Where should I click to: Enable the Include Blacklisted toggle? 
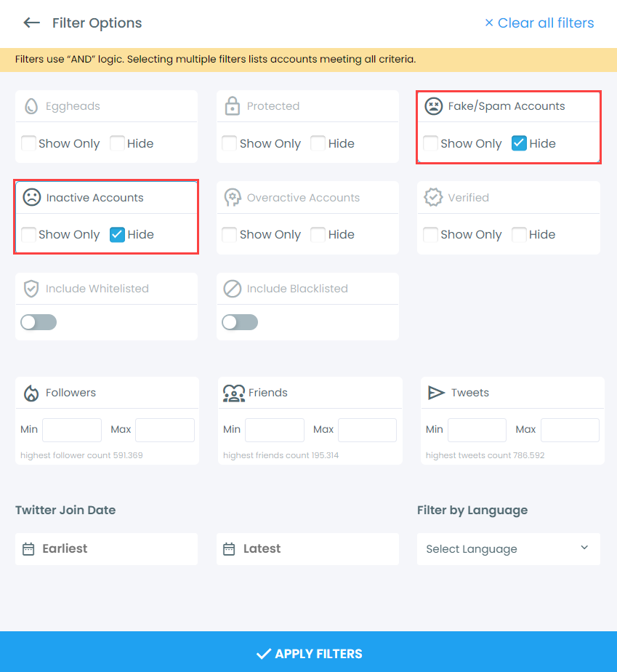(240, 321)
